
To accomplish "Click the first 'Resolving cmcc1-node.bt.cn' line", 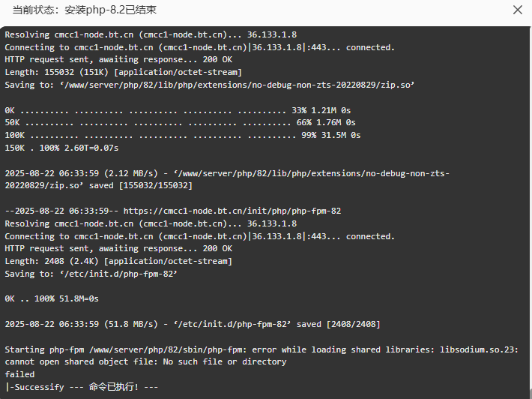I will pos(151,34).
